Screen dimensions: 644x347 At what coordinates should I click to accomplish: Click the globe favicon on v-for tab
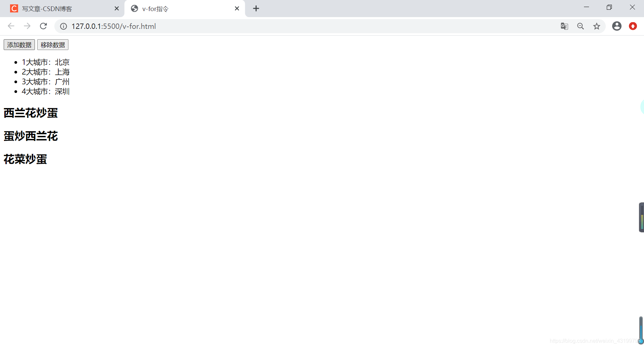(x=135, y=8)
